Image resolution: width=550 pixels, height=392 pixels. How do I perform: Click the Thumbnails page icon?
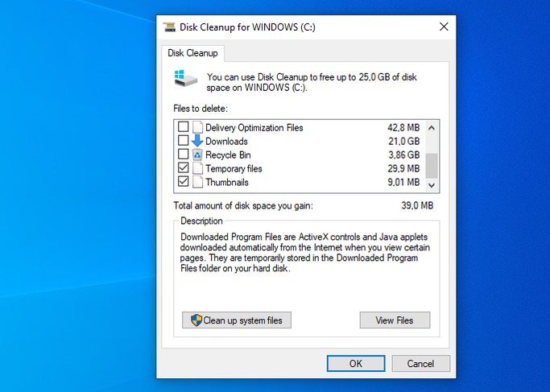[197, 182]
